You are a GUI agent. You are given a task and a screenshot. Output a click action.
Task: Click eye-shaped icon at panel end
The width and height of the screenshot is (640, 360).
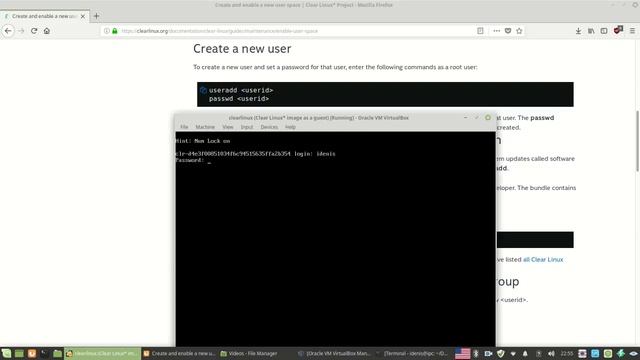click(633, 353)
